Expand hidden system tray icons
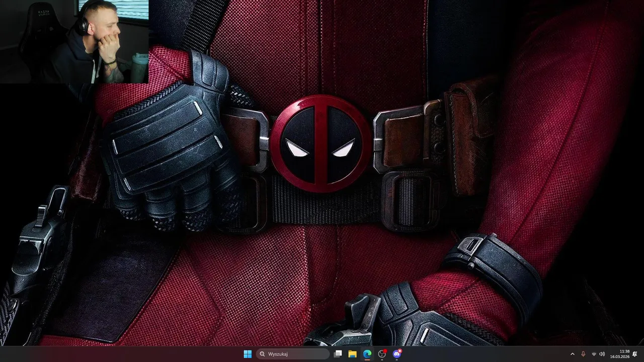The image size is (644, 362). coord(572,354)
